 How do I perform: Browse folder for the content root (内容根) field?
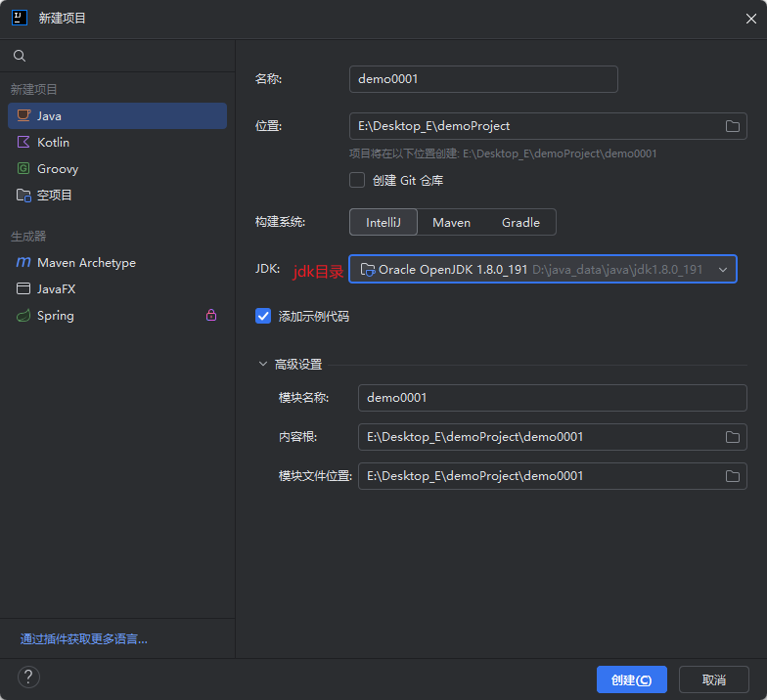click(732, 437)
